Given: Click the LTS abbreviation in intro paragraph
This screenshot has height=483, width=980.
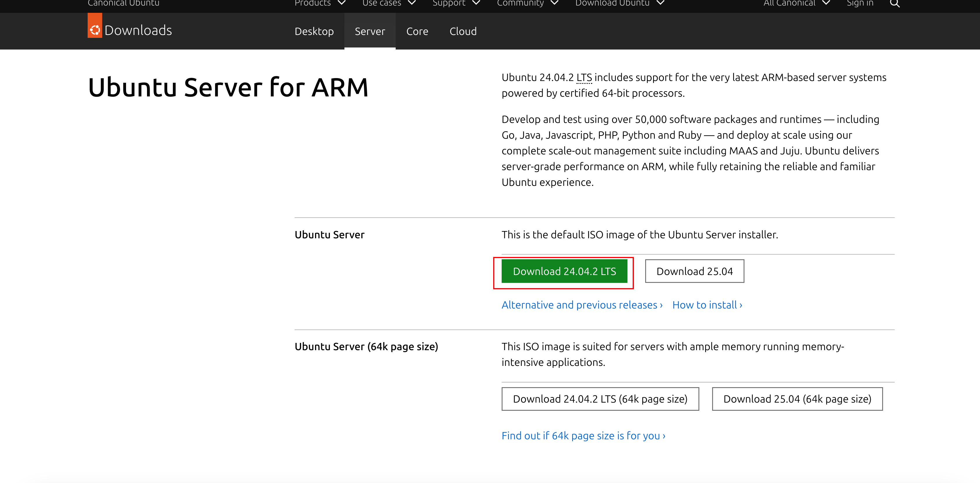Looking at the screenshot, I should (584, 78).
